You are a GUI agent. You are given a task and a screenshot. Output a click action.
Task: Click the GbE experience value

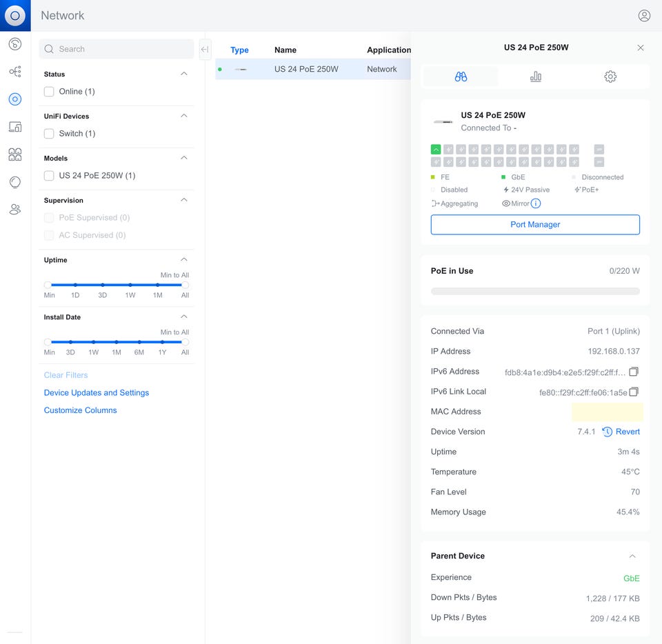pyautogui.click(x=631, y=578)
